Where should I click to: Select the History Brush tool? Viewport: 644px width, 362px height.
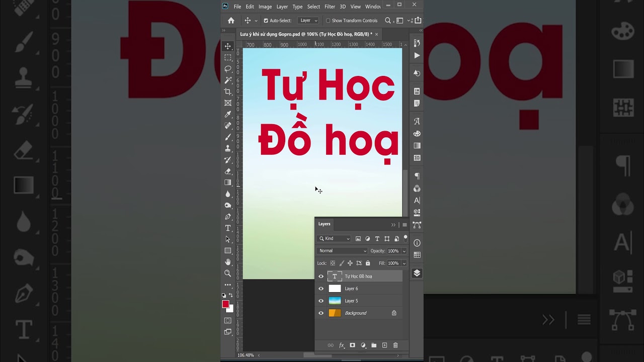click(228, 160)
